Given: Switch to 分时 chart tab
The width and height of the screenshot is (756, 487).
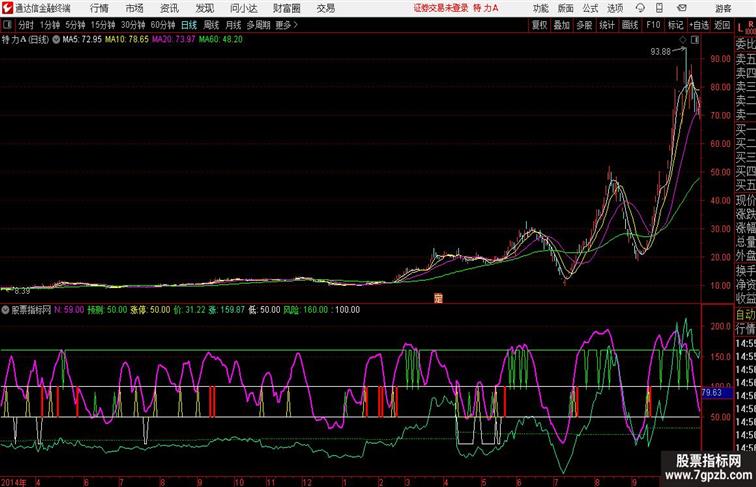Looking at the screenshot, I should pos(26,25).
